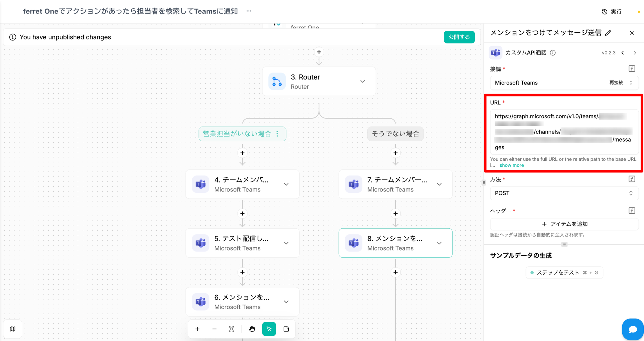The height and width of the screenshot is (341, 644).
Task: Open the chat support bubble
Action: point(632,329)
